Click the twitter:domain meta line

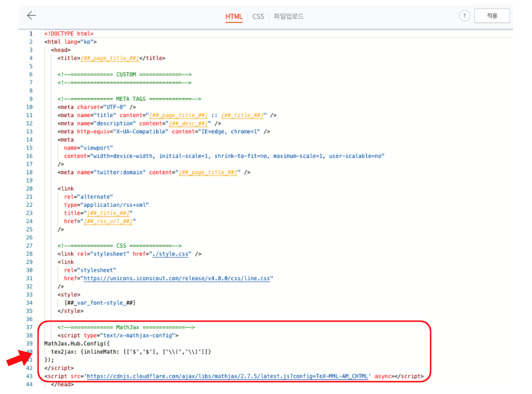pyautogui.click(x=154, y=172)
